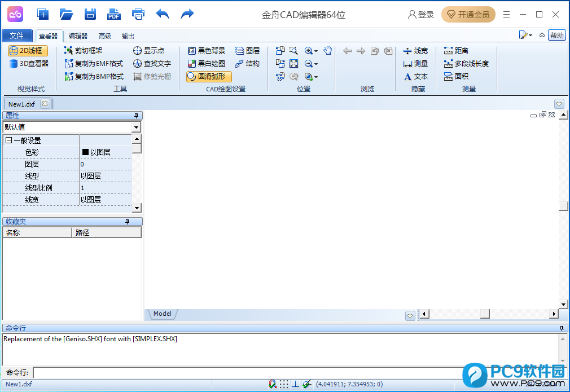Open the 文件 file menu
570x392 pixels.
coord(17,36)
